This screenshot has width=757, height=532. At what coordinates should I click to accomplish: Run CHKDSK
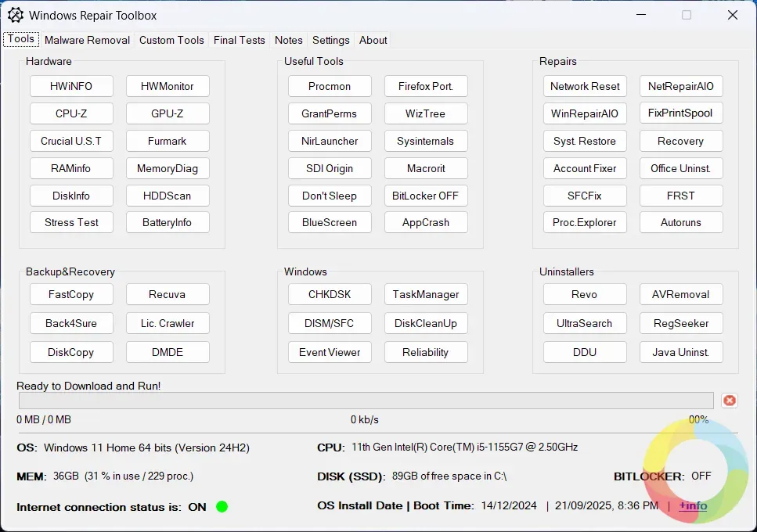(330, 294)
